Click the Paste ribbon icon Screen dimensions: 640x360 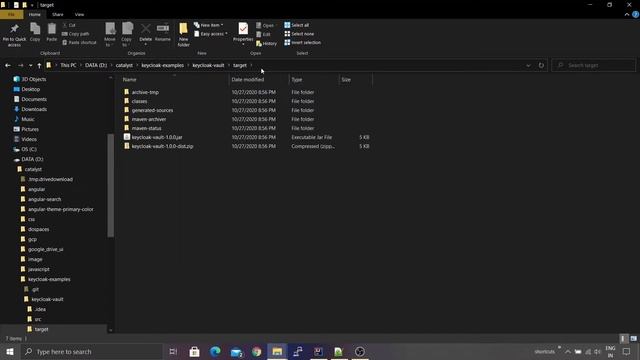point(51,32)
